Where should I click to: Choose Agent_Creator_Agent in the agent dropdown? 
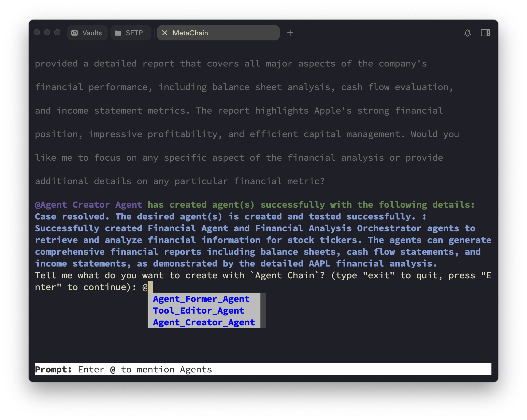click(x=204, y=322)
